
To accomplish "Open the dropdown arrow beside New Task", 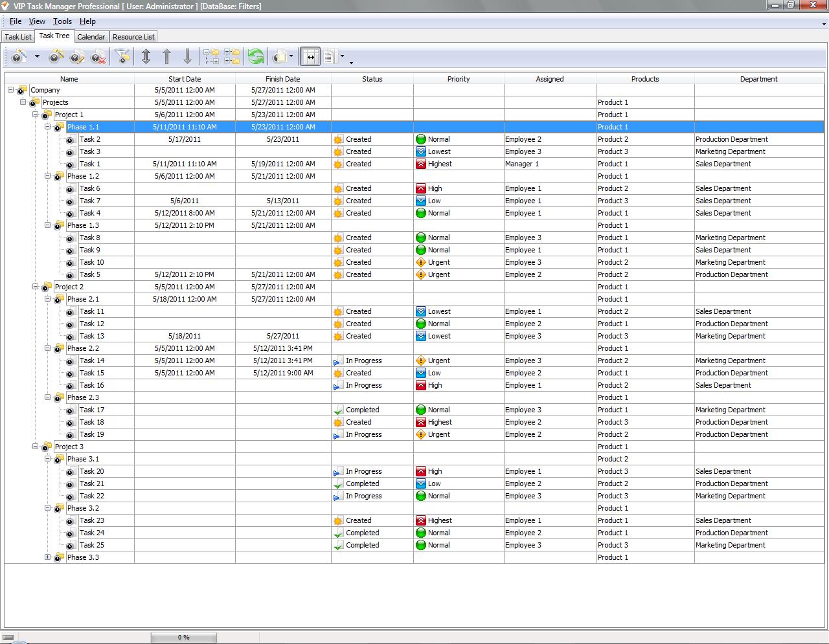I will 37,57.
